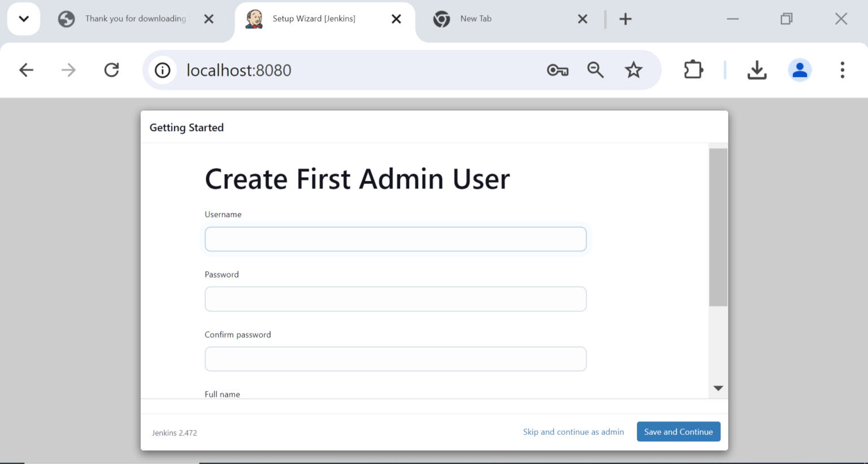Follow Skip and continue as admin link
Screen dimensions: 868x464
click(x=573, y=432)
